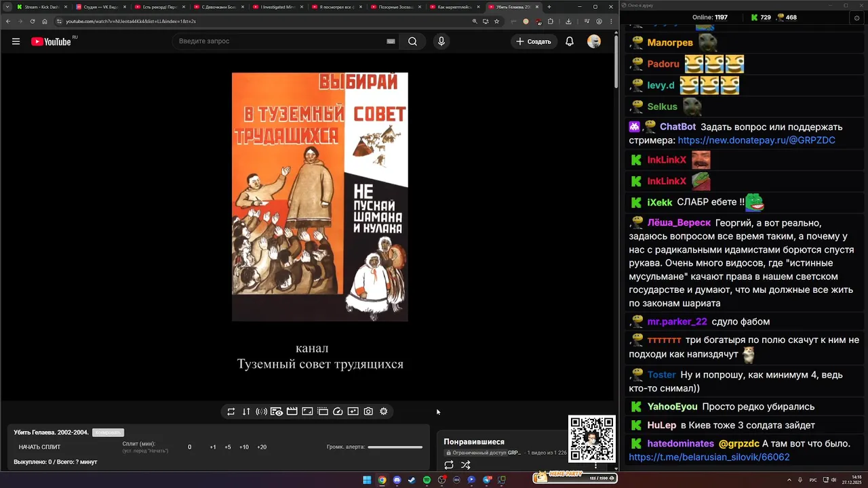Open the account avatar menu

click(594, 41)
